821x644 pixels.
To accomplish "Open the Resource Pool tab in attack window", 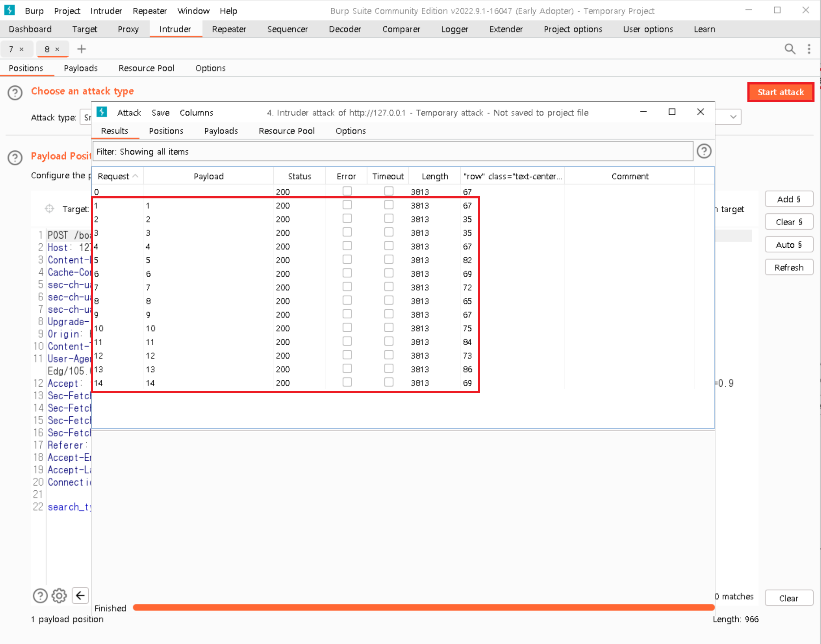I will tap(287, 131).
